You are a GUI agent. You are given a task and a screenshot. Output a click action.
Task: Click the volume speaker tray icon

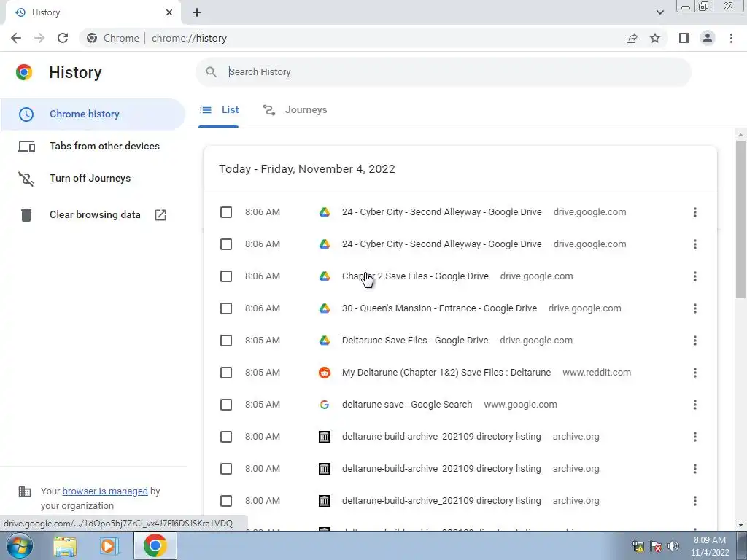(x=673, y=546)
